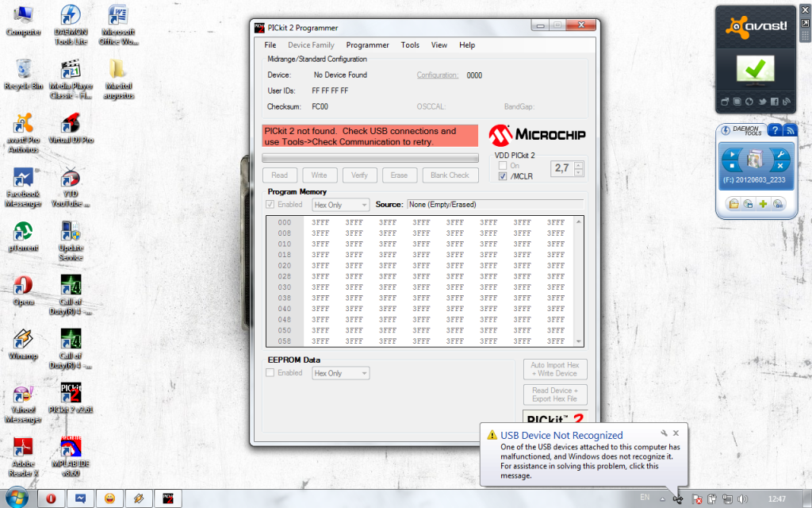
Task: Click the green plus add-drive icon in DAEMON gadget
Action: coord(763,204)
